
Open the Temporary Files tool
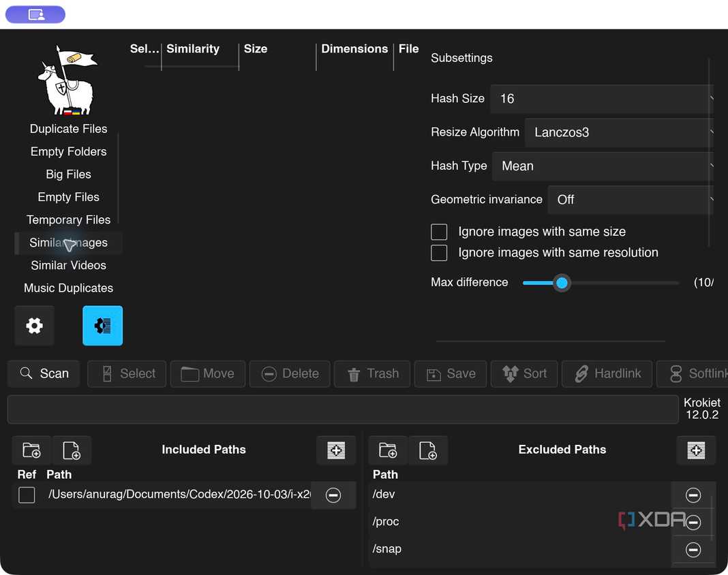pyautogui.click(x=68, y=219)
